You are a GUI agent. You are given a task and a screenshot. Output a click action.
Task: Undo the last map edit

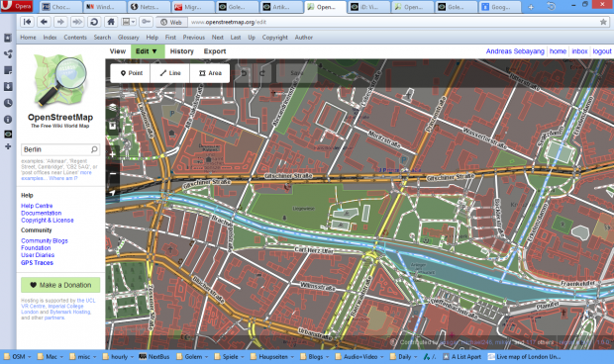[244, 73]
